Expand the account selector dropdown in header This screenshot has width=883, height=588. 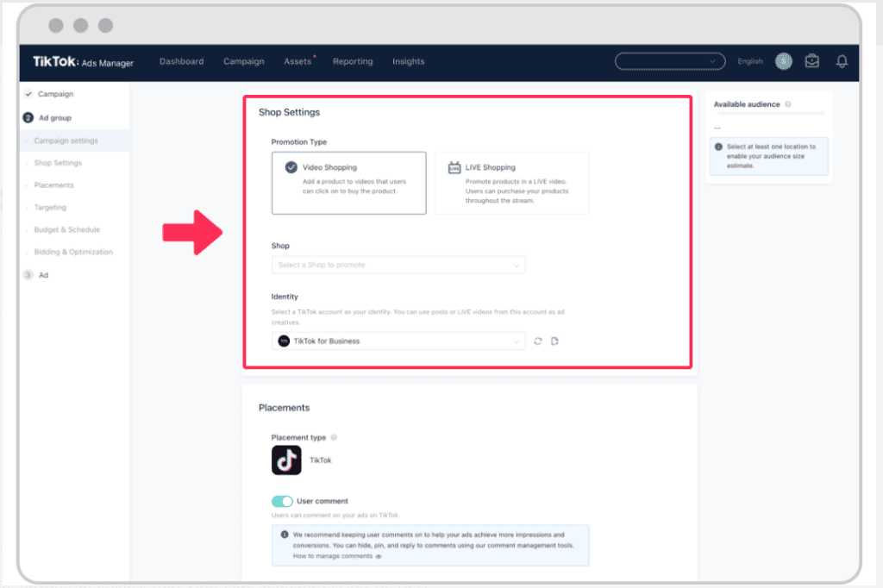pyautogui.click(x=669, y=61)
